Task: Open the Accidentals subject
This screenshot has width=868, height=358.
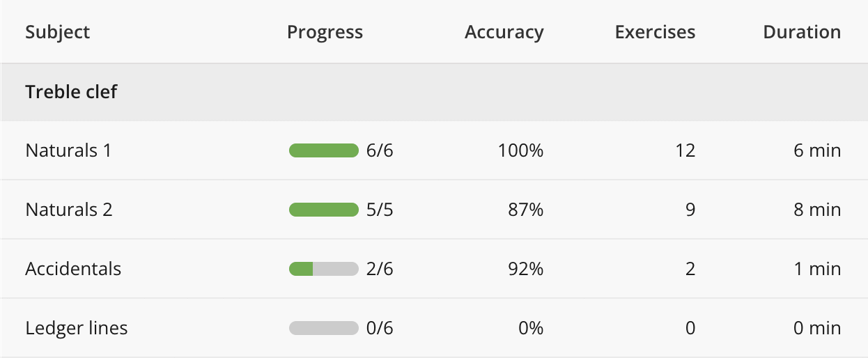Action: pos(73,269)
